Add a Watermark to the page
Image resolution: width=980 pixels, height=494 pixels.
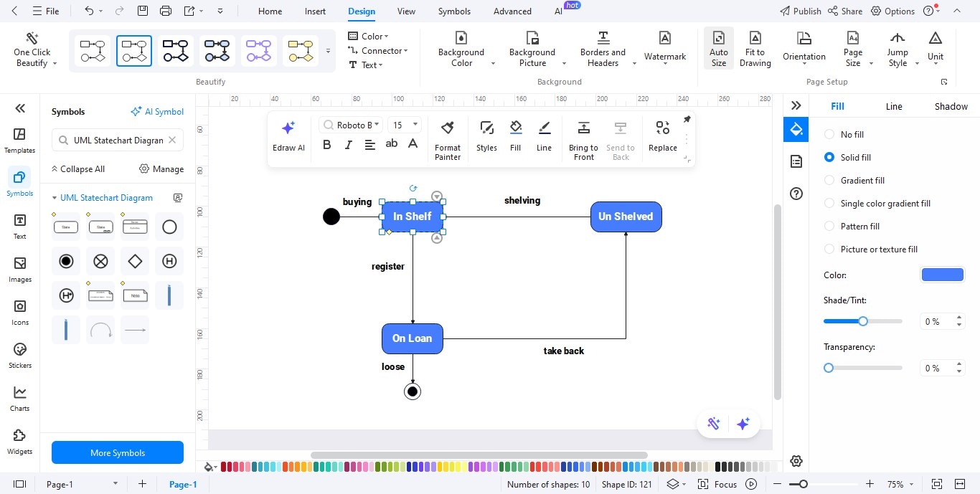(x=665, y=47)
